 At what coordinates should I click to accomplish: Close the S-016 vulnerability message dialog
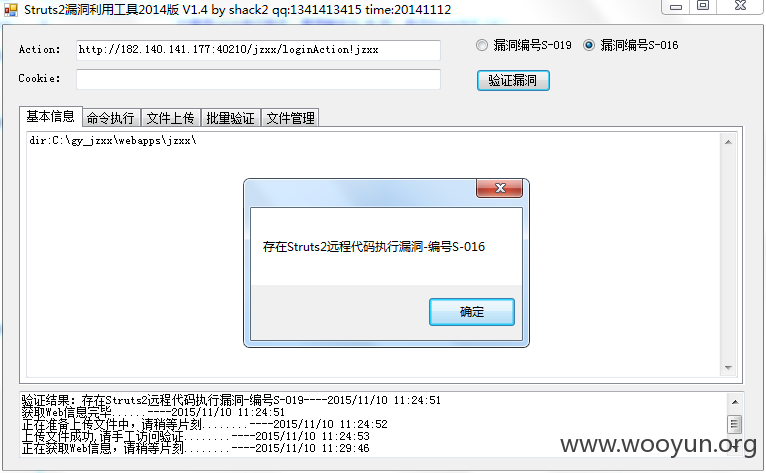pos(499,188)
